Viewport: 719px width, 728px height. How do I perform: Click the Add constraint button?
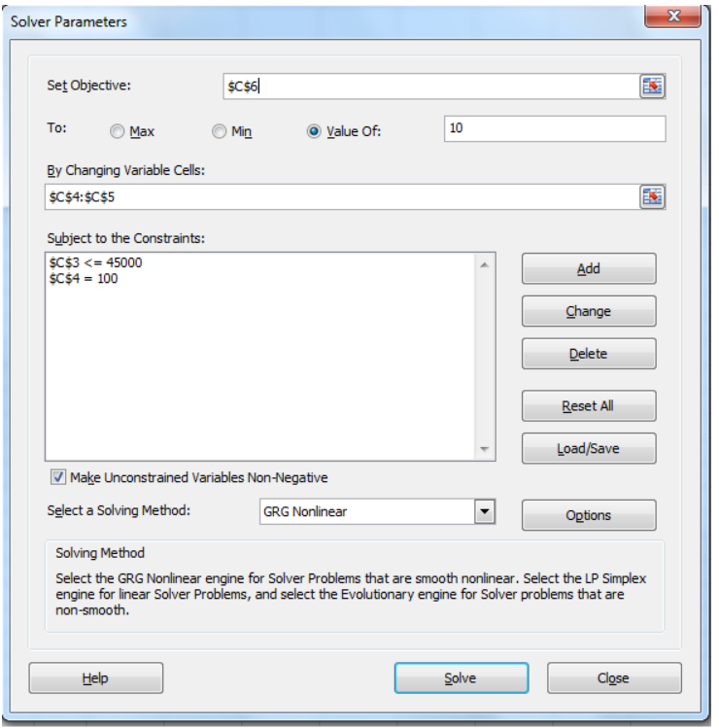589,268
